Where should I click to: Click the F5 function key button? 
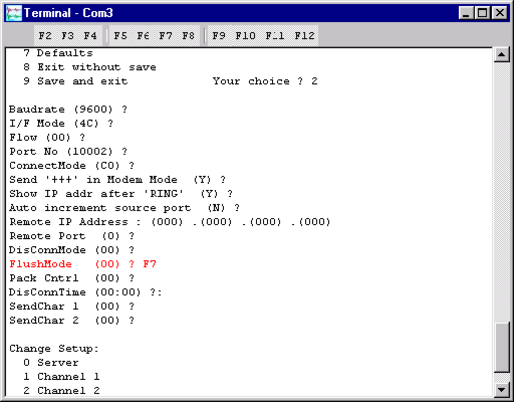[x=120, y=36]
